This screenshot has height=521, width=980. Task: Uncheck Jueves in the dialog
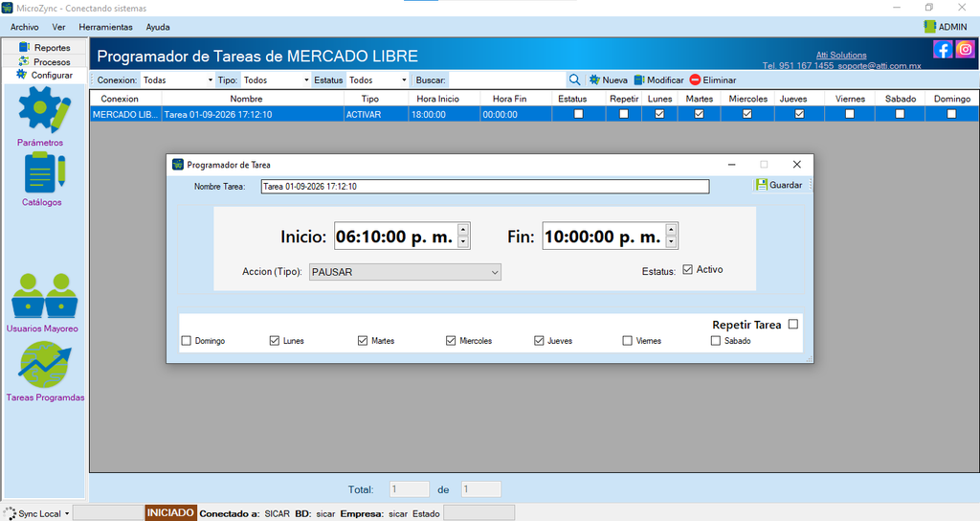(539, 341)
